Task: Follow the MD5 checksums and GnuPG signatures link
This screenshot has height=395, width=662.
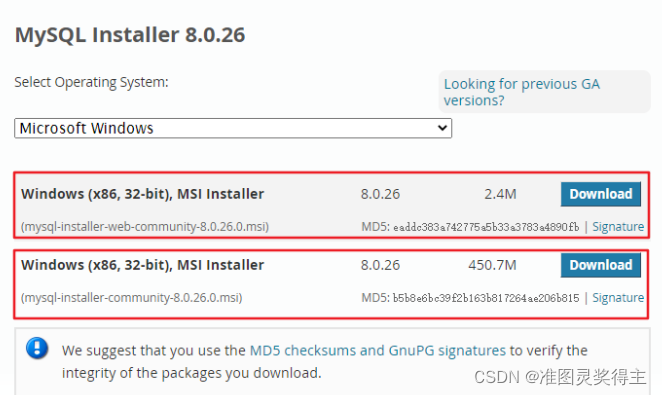Action: [x=378, y=351]
